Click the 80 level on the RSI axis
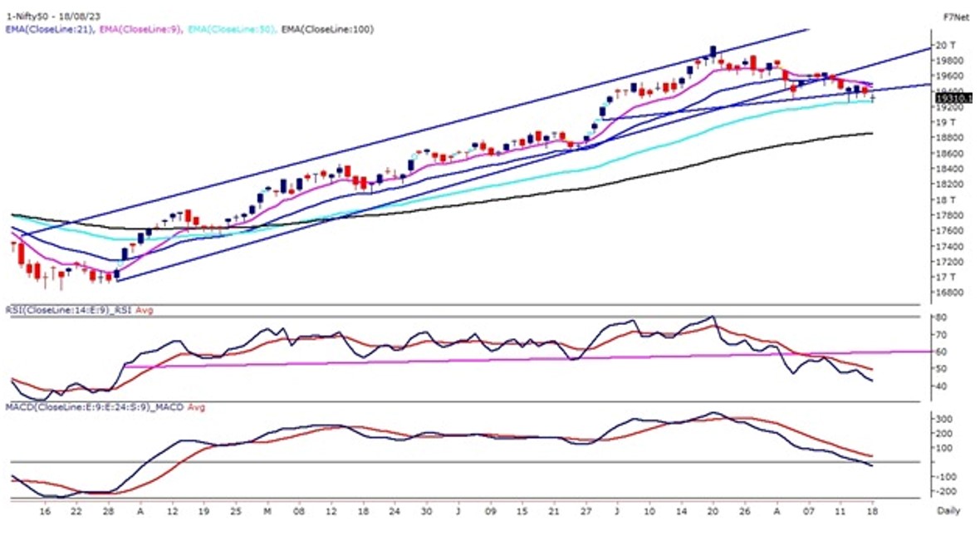 pos(942,317)
